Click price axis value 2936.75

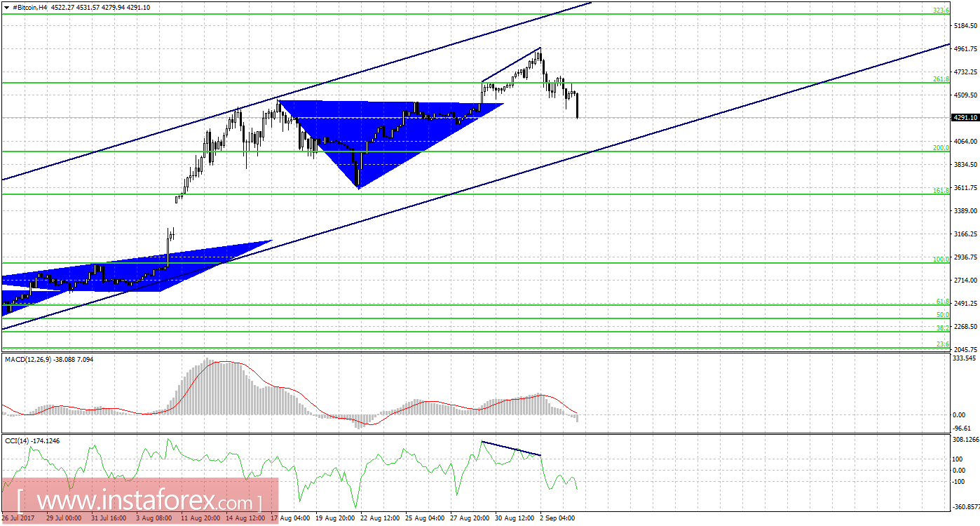965,257
